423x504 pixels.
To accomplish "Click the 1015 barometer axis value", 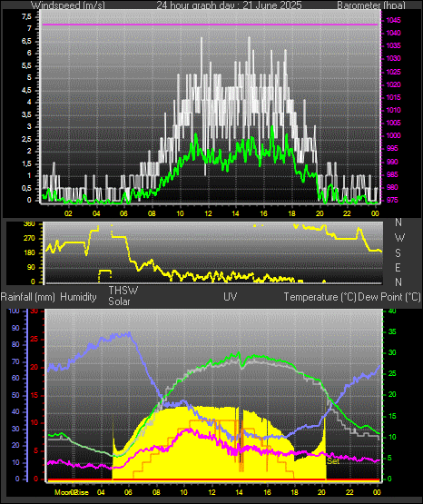I will coord(393,97).
